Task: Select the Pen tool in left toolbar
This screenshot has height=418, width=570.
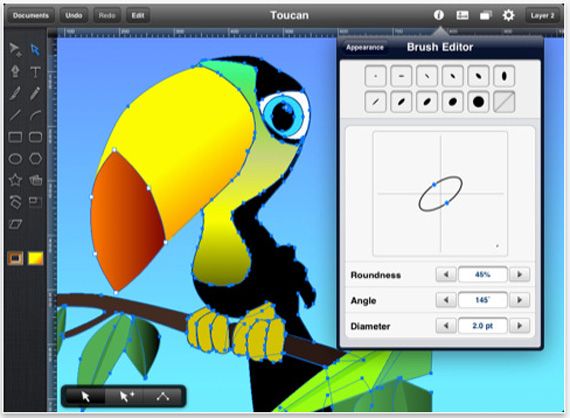Action: click(15, 71)
